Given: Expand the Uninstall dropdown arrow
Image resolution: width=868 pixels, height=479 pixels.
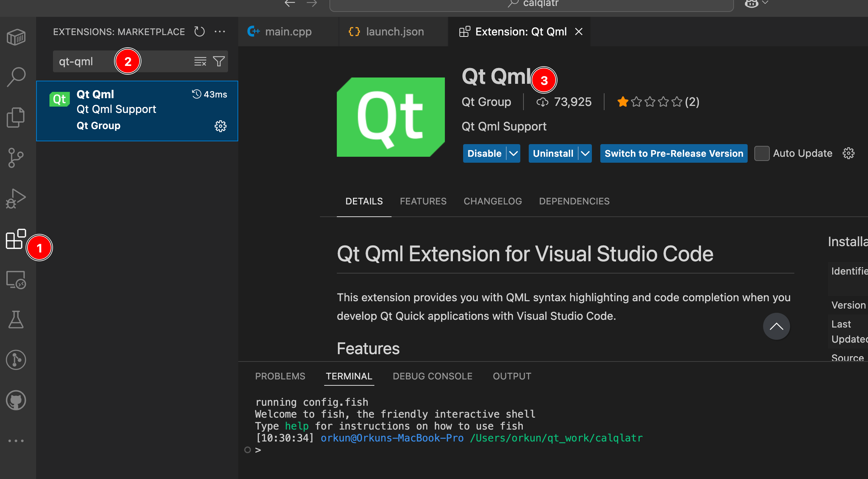Looking at the screenshot, I should click(585, 153).
